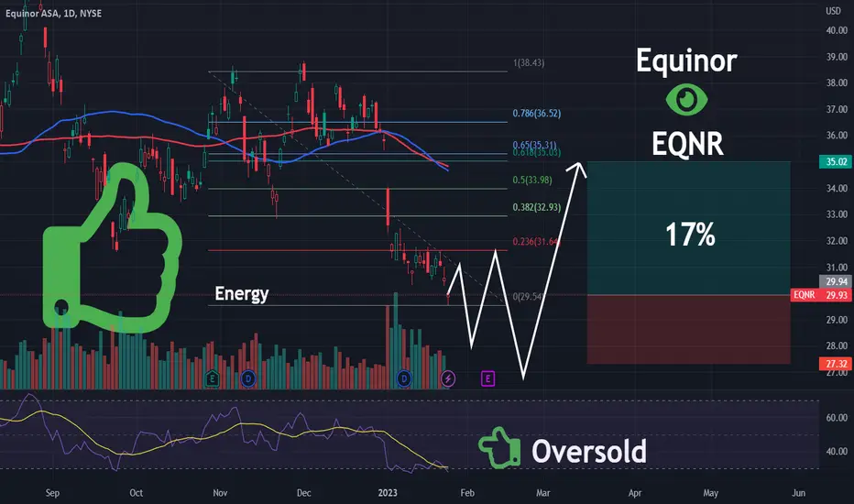Click Nov on the date axis
Viewport: 854px width, 504px height.
pos(220,493)
